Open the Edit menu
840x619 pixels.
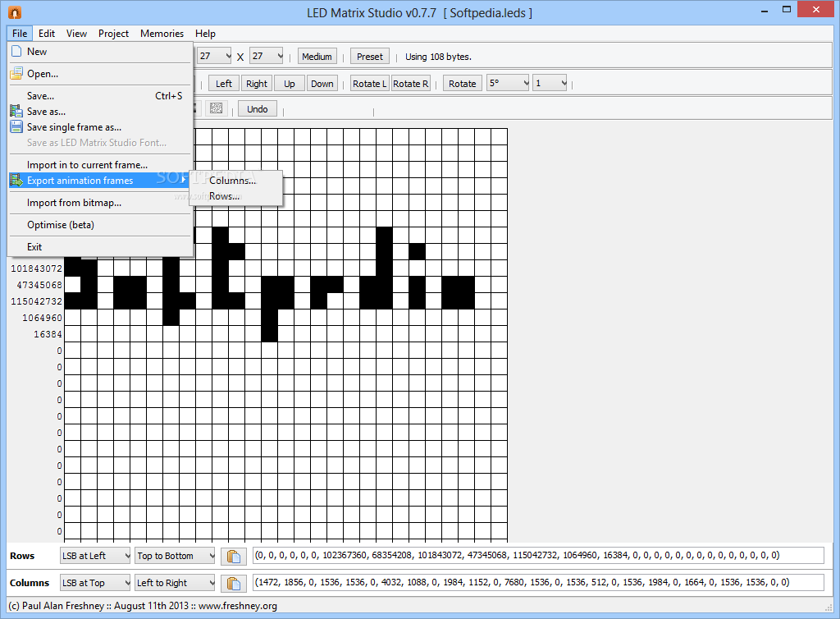pyautogui.click(x=47, y=33)
